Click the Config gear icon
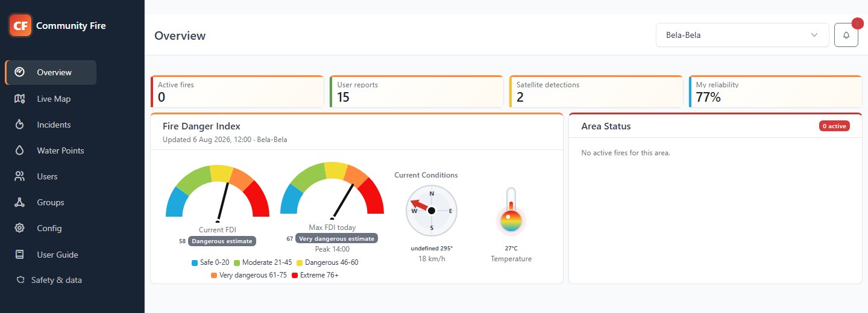868x313 pixels. 19,228
